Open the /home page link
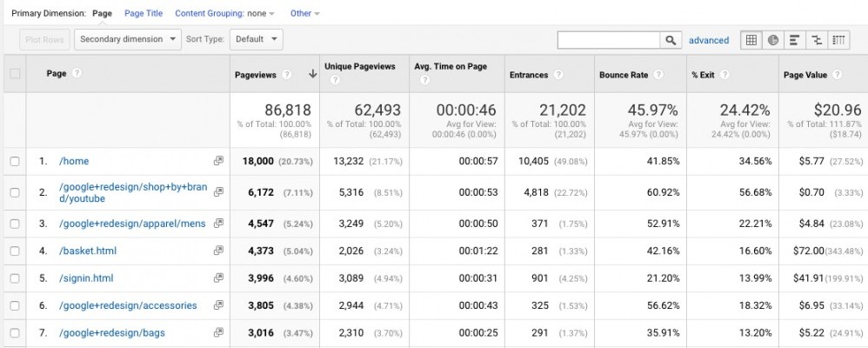The image size is (868, 348). [74, 161]
